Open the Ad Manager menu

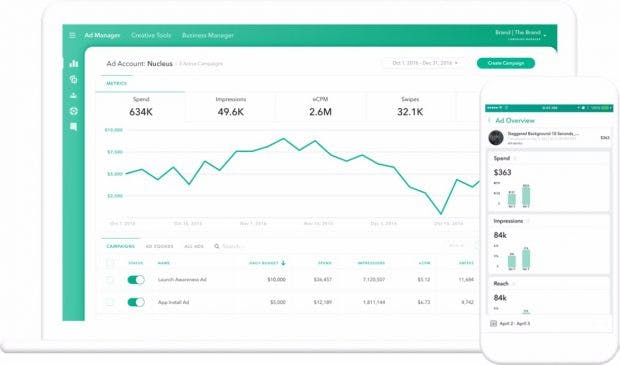point(102,35)
